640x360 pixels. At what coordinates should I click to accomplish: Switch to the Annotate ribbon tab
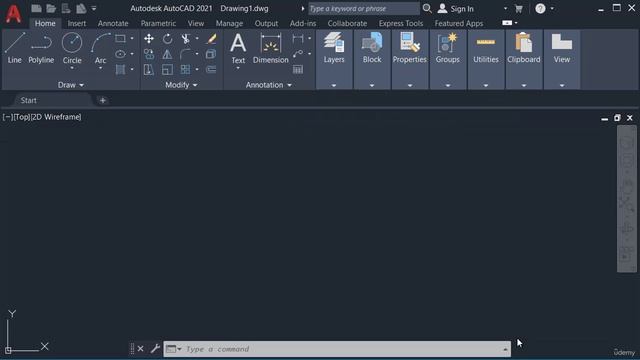click(x=113, y=23)
